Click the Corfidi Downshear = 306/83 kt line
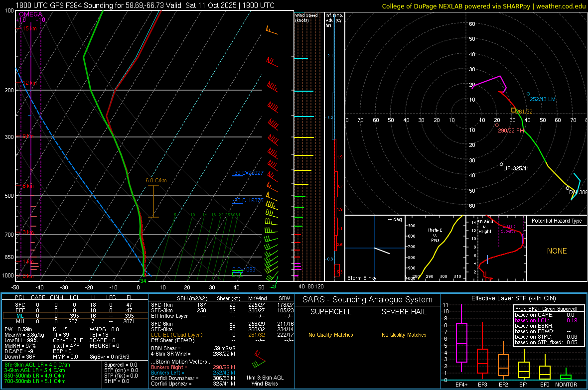The width and height of the screenshot is (588, 390). pos(193,378)
